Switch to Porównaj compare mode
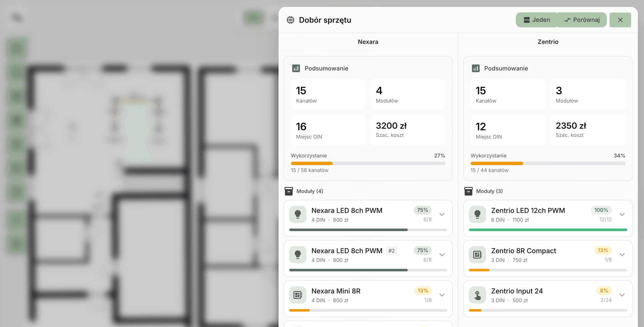This screenshot has width=644, height=327. (x=582, y=20)
